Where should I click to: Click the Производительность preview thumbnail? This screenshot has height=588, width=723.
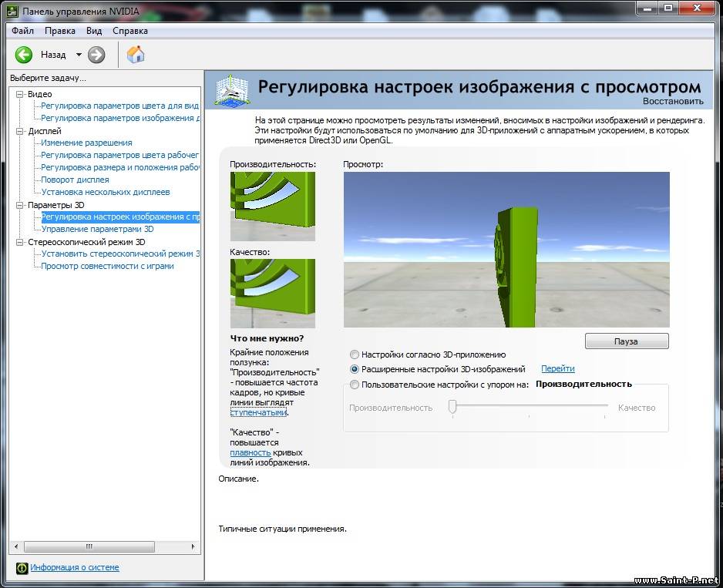pos(273,206)
